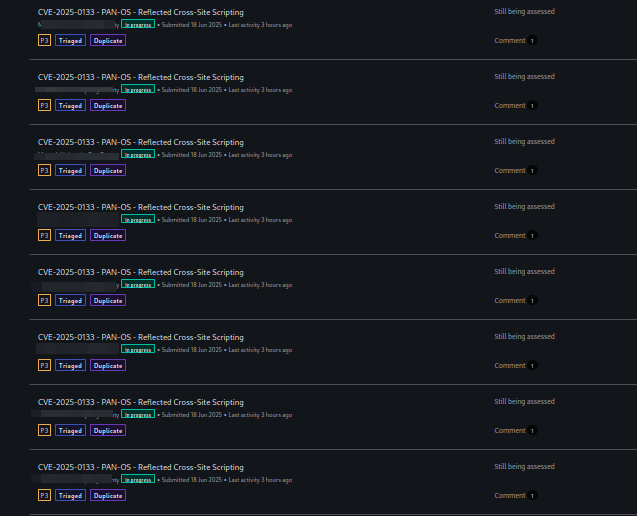Click the P3 priority badge in the first submission
The width and height of the screenshot is (637, 516).
[44, 40]
